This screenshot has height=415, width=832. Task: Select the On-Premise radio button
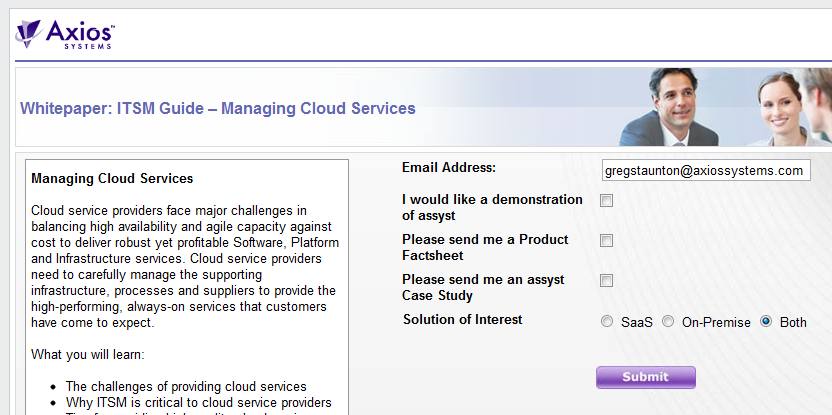click(x=668, y=322)
